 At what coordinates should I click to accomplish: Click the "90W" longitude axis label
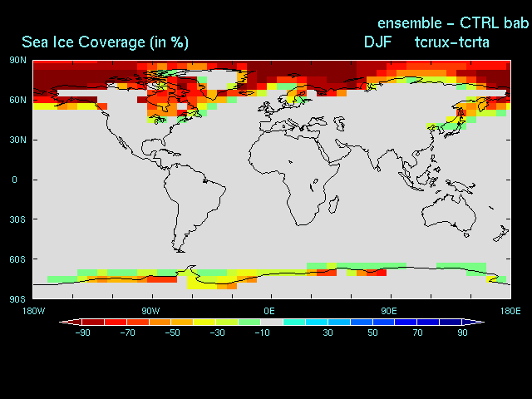[x=151, y=311]
